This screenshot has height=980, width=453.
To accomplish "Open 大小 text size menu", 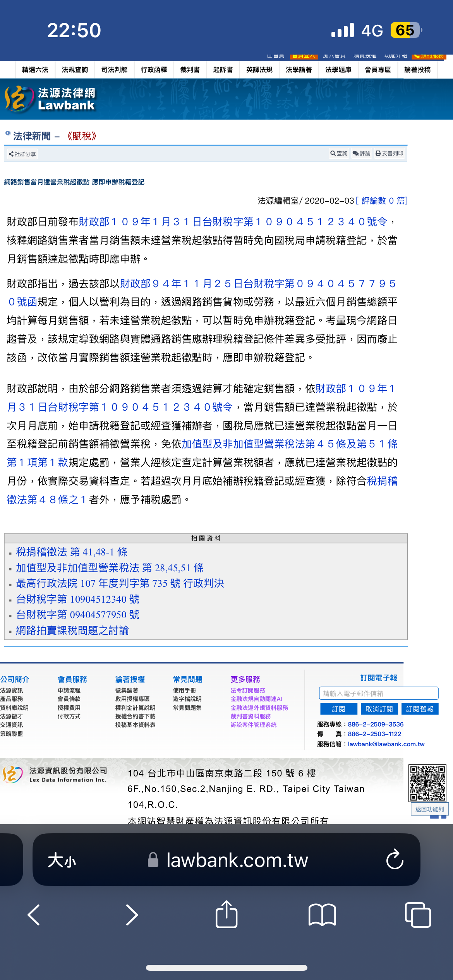I will click(62, 860).
